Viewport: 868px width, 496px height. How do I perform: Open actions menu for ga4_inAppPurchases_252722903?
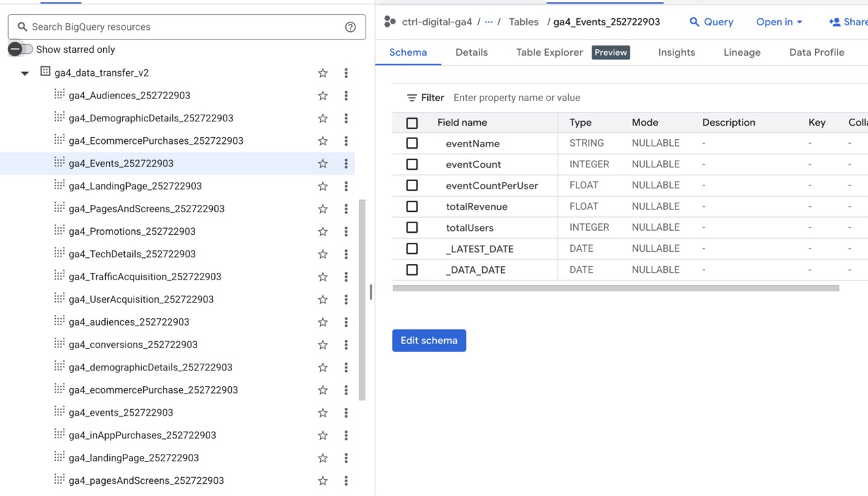pyautogui.click(x=346, y=435)
